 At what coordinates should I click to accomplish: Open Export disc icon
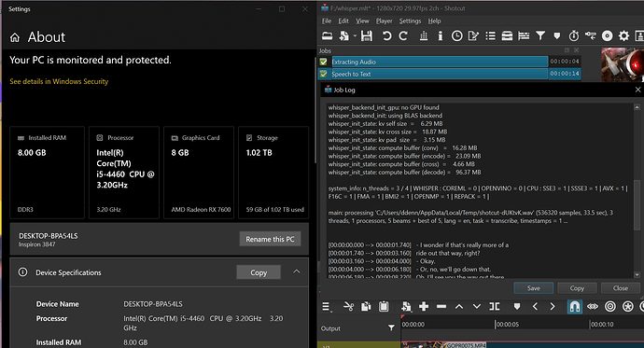coord(607,36)
